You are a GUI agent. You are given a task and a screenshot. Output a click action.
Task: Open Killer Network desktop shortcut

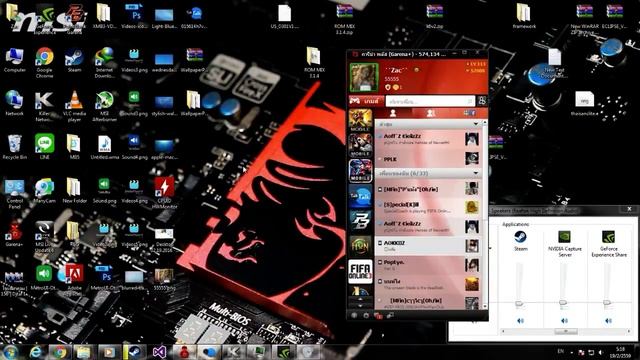44,106
